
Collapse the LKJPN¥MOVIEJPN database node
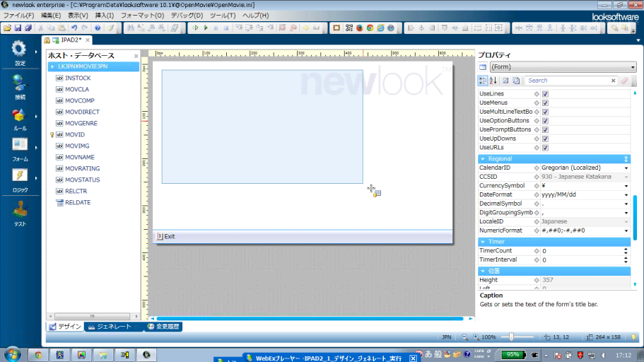pyautogui.click(x=52, y=66)
